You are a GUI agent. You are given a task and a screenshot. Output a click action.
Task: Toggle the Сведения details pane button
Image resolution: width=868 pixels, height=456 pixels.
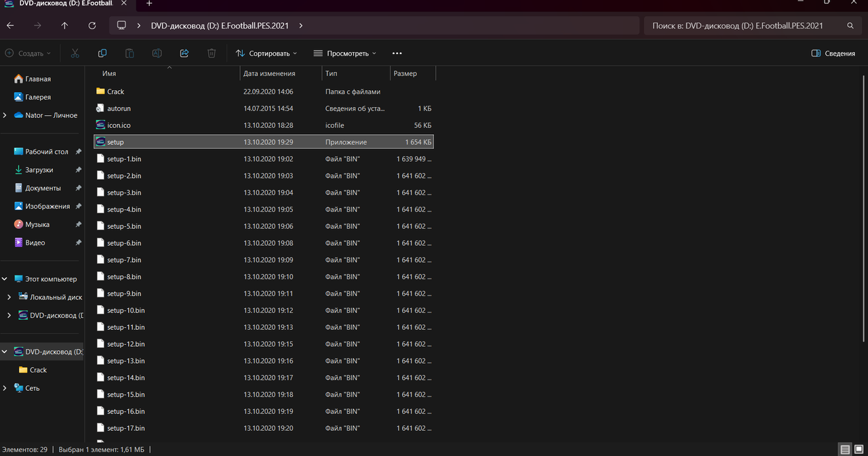[833, 53]
